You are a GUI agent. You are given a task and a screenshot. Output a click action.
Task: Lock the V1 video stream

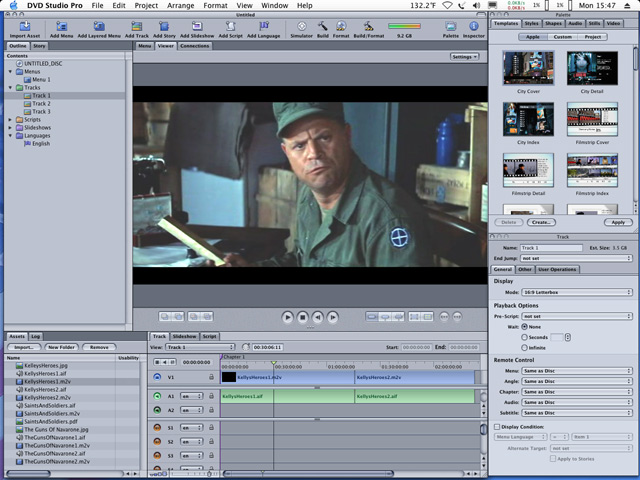(x=211, y=377)
